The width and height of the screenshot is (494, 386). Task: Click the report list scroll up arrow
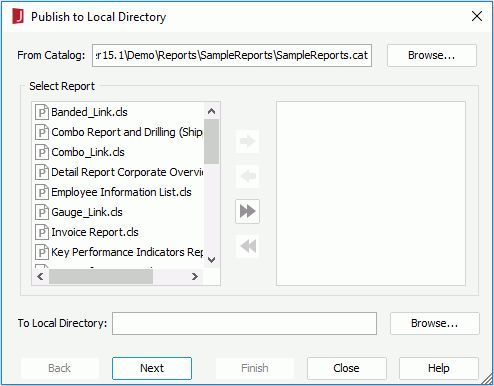(211, 111)
